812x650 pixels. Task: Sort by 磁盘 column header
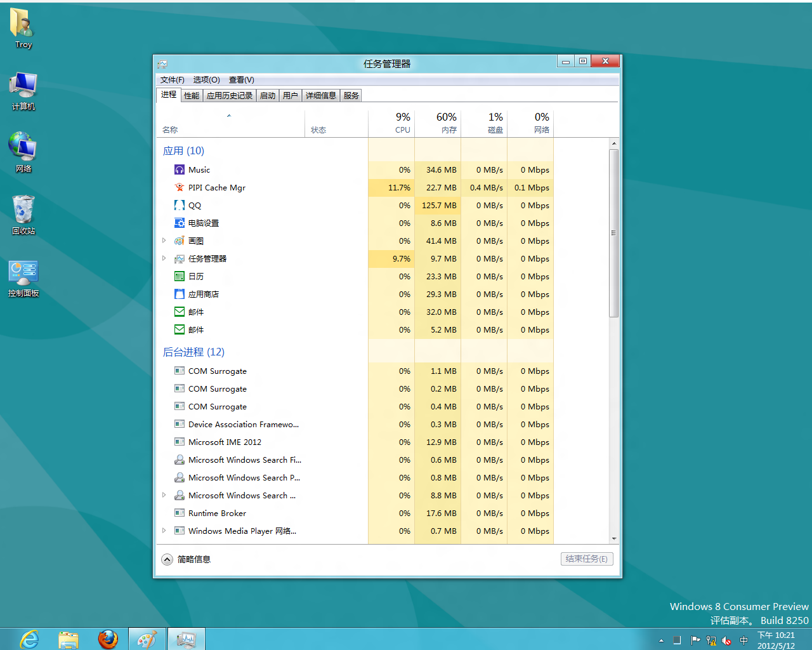pos(484,124)
